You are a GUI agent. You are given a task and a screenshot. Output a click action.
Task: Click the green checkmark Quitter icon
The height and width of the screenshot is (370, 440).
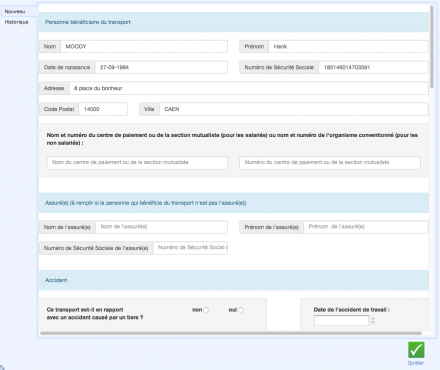[x=416, y=350]
